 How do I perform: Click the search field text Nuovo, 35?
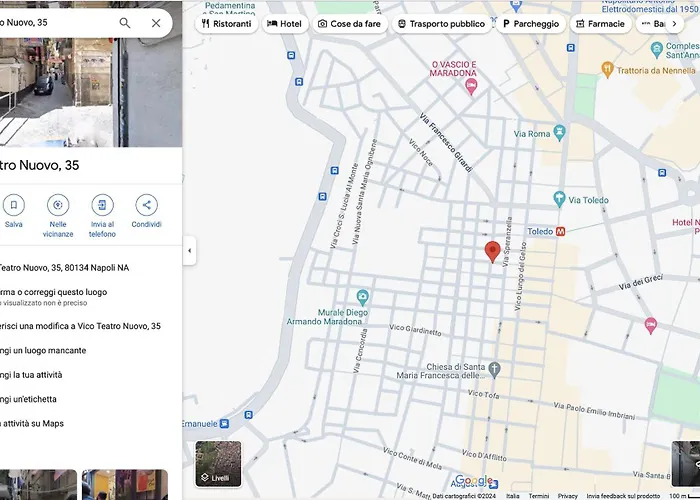coord(24,22)
